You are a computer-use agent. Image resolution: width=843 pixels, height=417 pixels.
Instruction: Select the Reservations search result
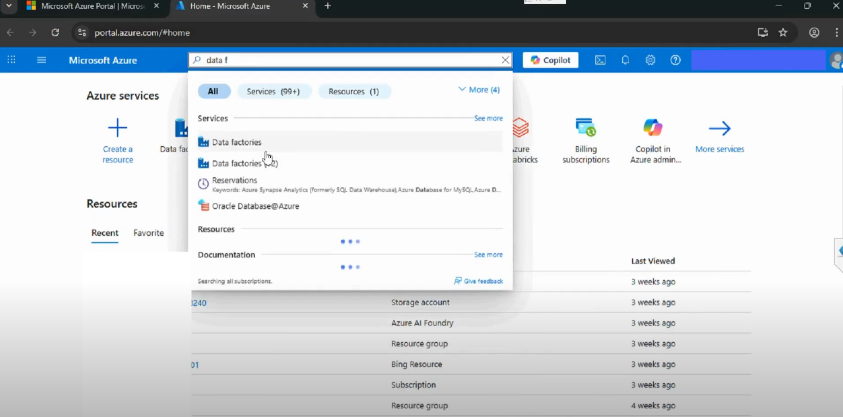(x=350, y=184)
